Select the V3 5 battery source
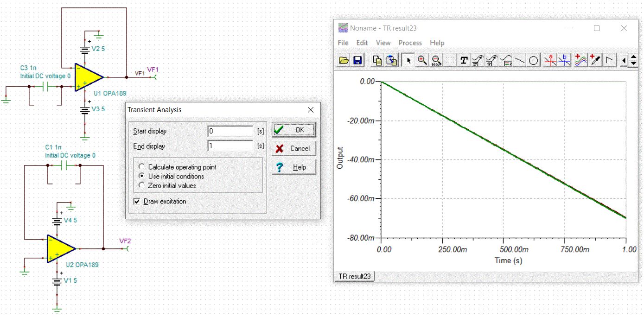 85,110
